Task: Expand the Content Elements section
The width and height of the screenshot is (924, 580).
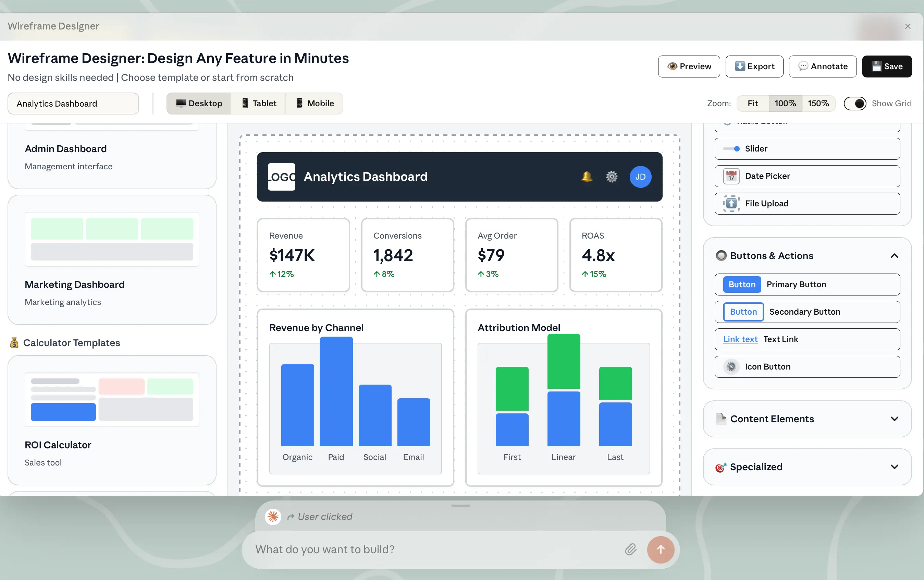Action: [x=894, y=419]
